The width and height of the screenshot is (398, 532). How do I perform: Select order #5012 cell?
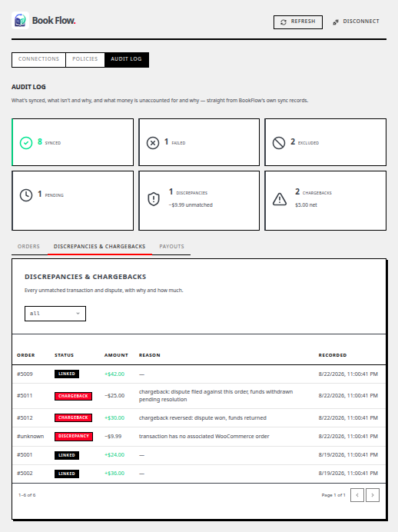click(x=25, y=418)
